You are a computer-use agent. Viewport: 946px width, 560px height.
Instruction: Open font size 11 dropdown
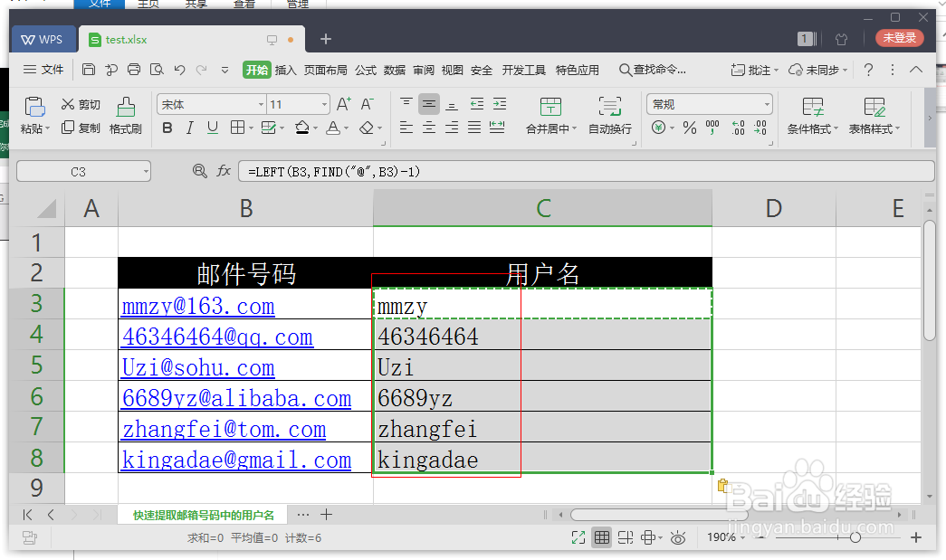(325, 104)
